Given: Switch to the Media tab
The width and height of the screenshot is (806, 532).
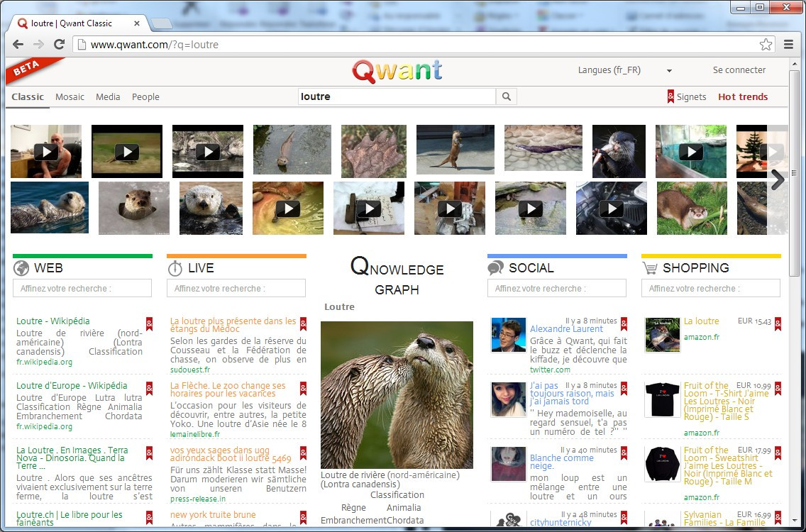Looking at the screenshot, I should tap(108, 97).
